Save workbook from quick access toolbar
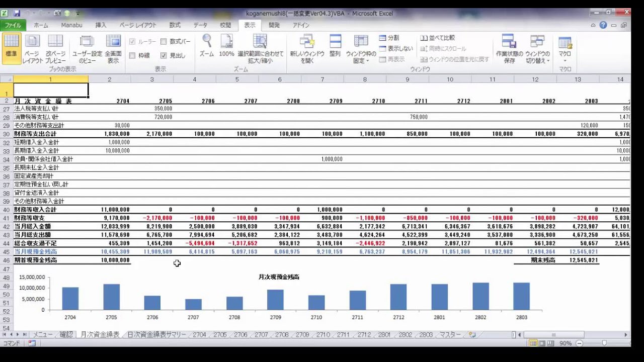The image size is (644, 362). [17, 13]
